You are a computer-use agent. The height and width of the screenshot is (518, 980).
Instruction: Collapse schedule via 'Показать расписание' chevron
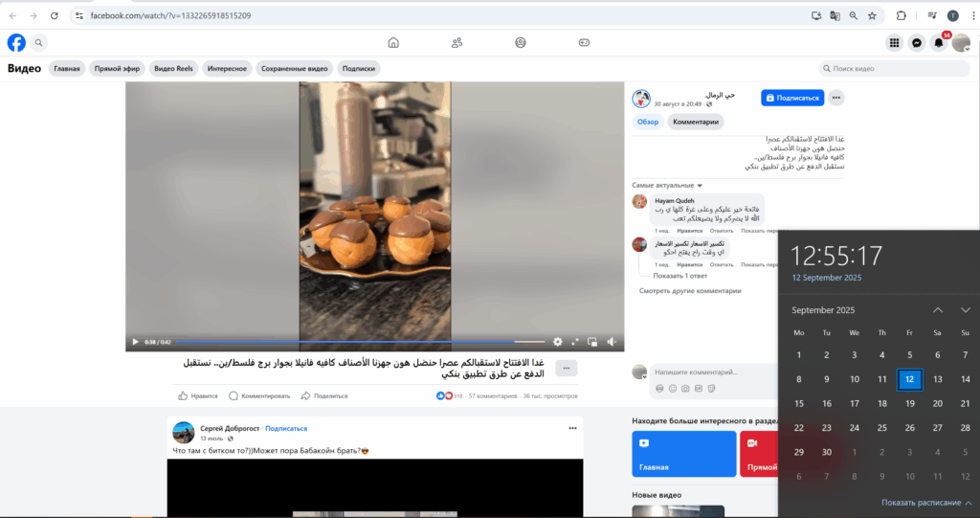click(x=968, y=503)
